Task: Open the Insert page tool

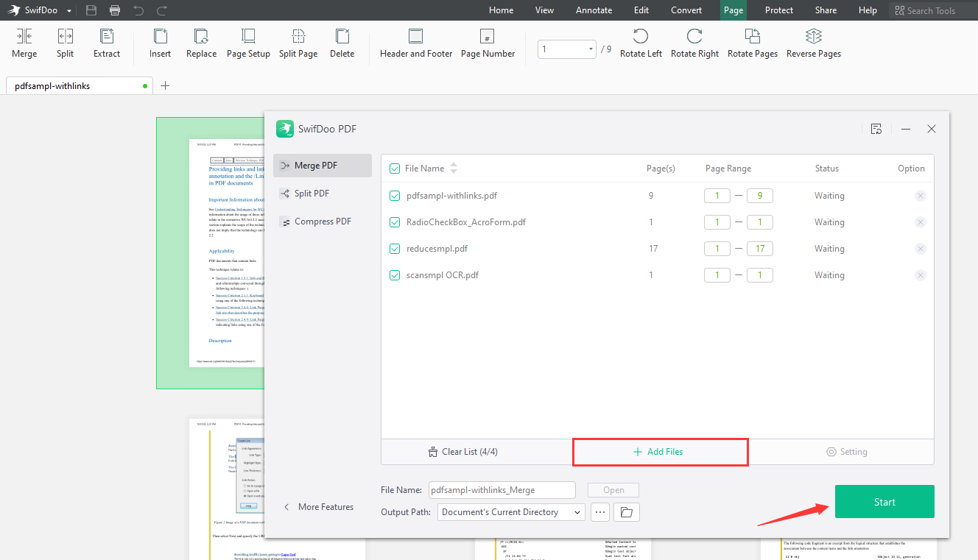Action: point(160,43)
